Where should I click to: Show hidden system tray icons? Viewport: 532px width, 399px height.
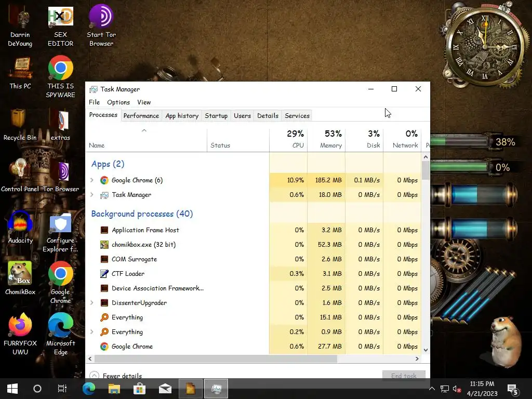(x=432, y=389)
